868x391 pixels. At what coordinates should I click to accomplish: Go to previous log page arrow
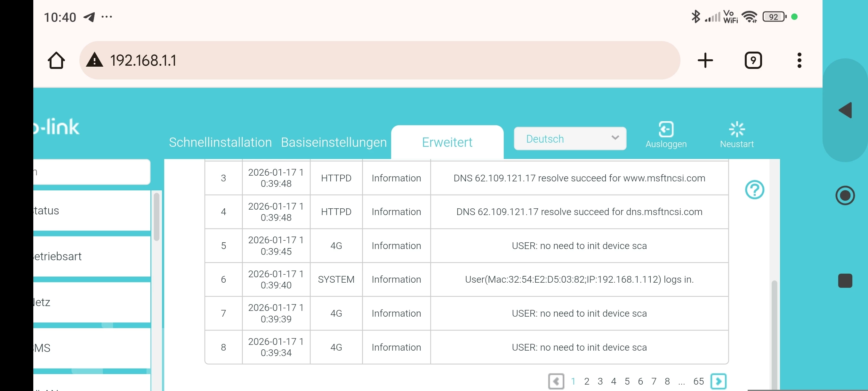tap(556, 381)
